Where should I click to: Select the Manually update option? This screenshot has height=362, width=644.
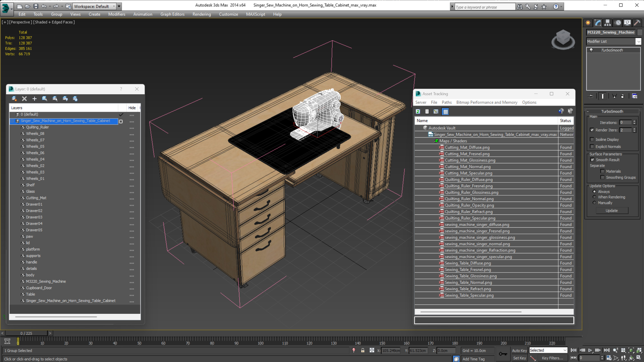(594, 203)
